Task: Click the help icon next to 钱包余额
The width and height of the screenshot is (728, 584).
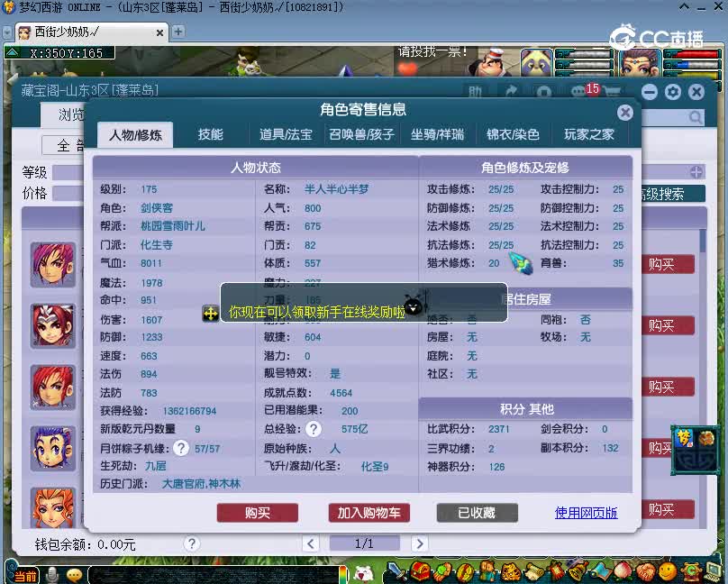Action: tap(191, 543)
